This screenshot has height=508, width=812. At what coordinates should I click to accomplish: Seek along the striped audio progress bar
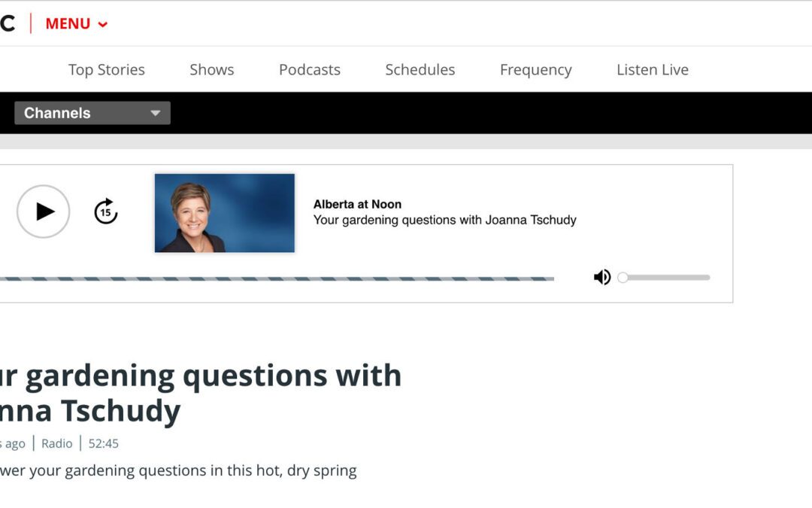[277, 278]
